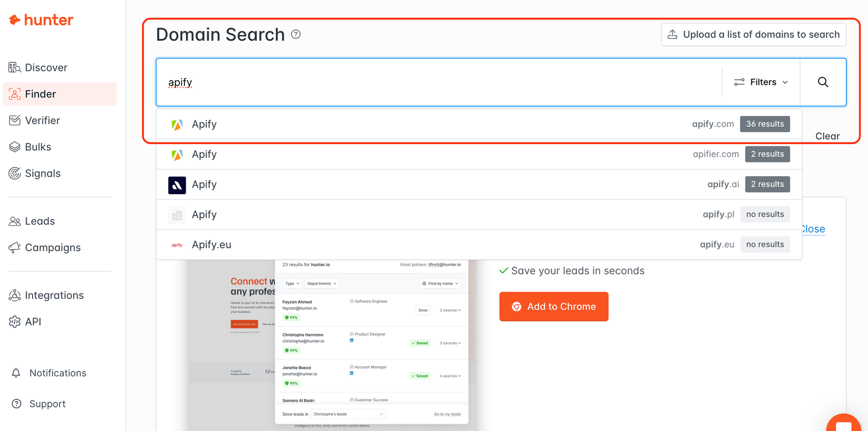Click the Domain Search help question mark
The height and width of the screenshot is (431, 868).
[296, 34]
